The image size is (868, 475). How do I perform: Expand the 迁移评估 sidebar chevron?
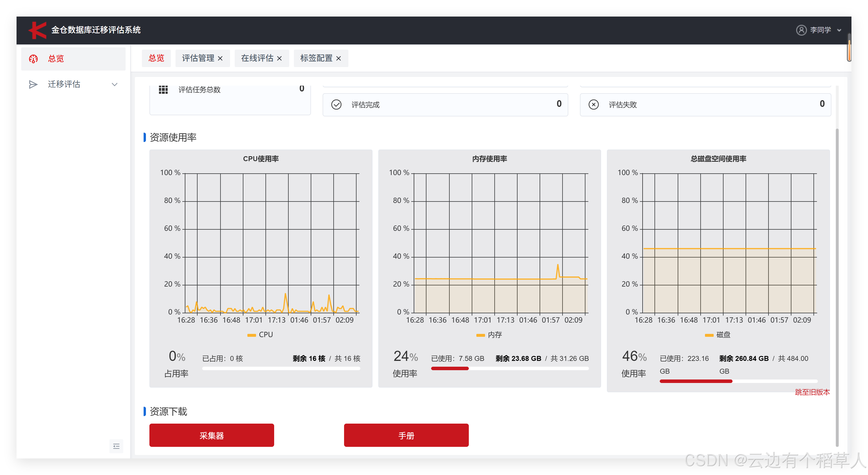coord(115,84)
